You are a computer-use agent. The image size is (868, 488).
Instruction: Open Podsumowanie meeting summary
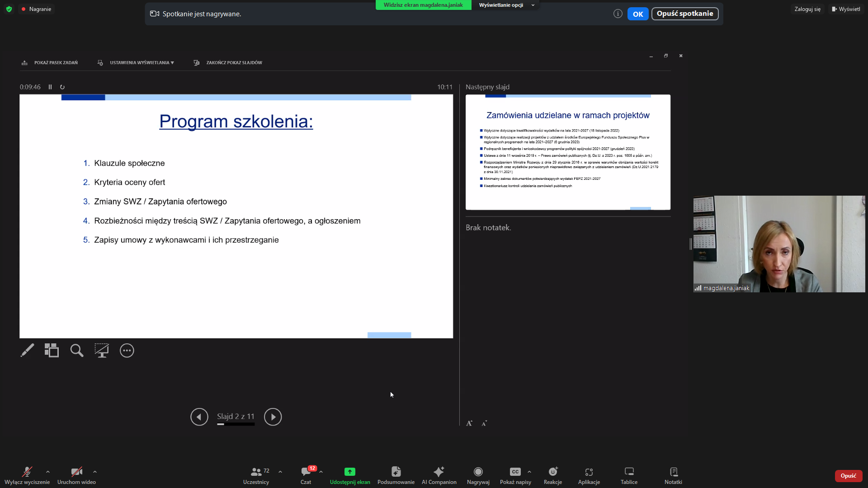396,475
